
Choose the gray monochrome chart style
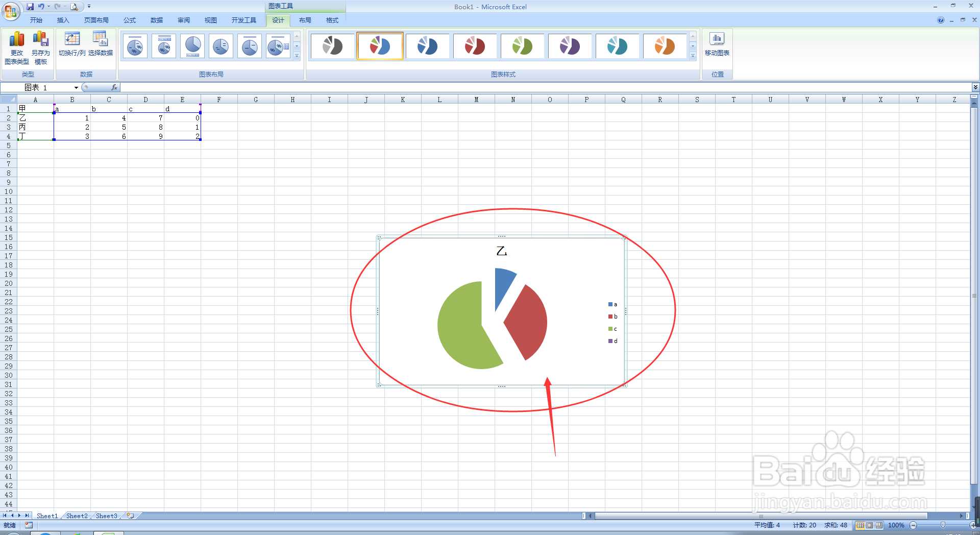coord(333,46)
